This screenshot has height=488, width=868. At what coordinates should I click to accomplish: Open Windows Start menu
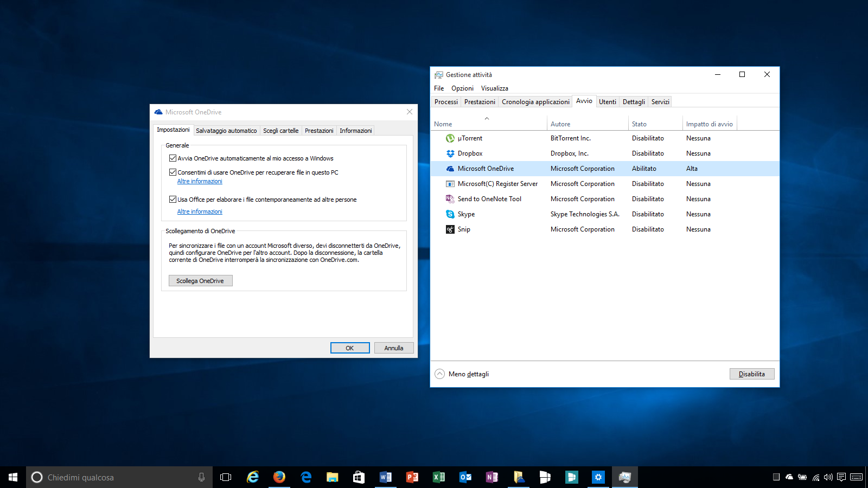click(x=13, y=477)
